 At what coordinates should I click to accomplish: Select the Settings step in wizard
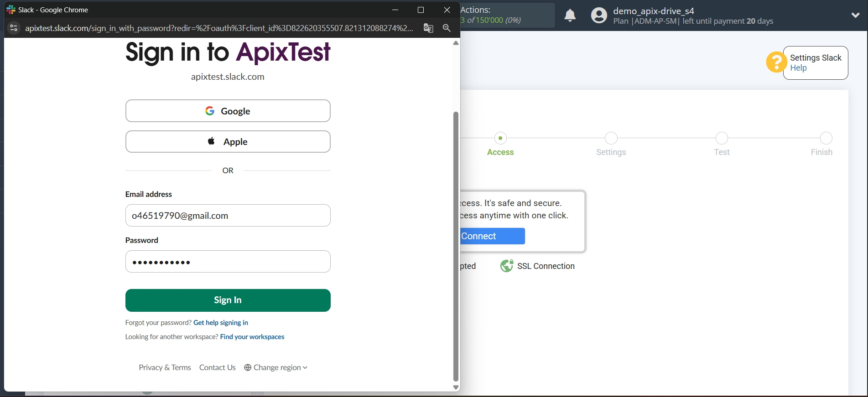click(611, 144)
